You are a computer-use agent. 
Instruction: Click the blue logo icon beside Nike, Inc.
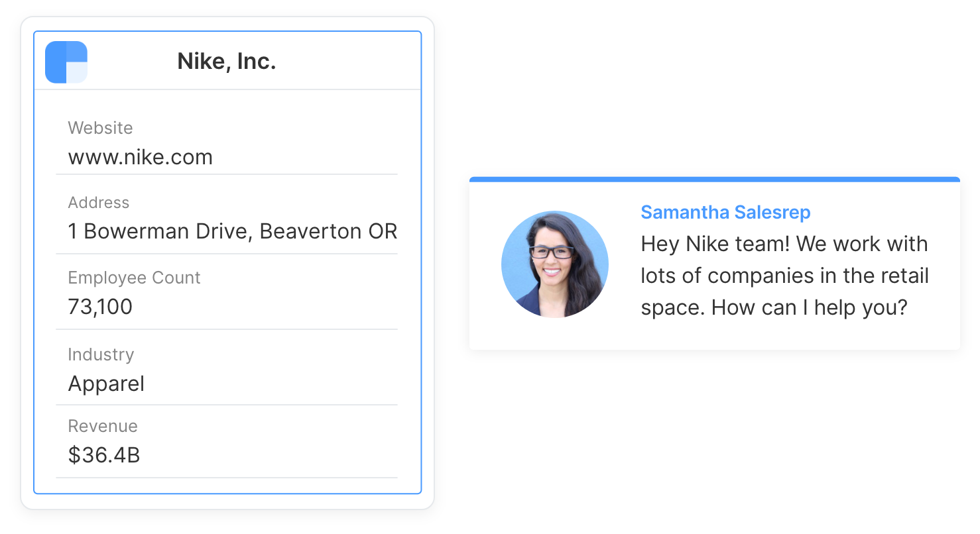(66, 62)
